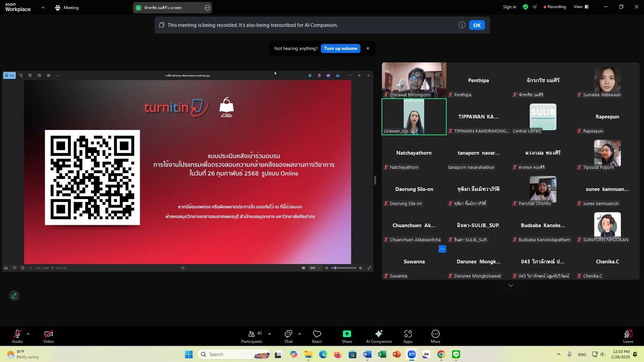
Task: Click OK on the recording notice
Action: pyautogui.click(x=477, y=25)
